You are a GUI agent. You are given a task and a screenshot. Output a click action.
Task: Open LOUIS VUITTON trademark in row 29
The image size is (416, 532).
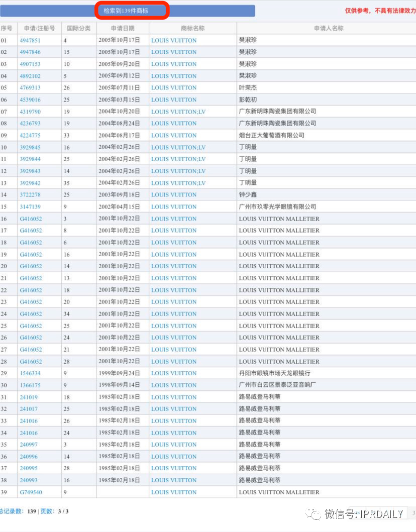coord(174,373)
